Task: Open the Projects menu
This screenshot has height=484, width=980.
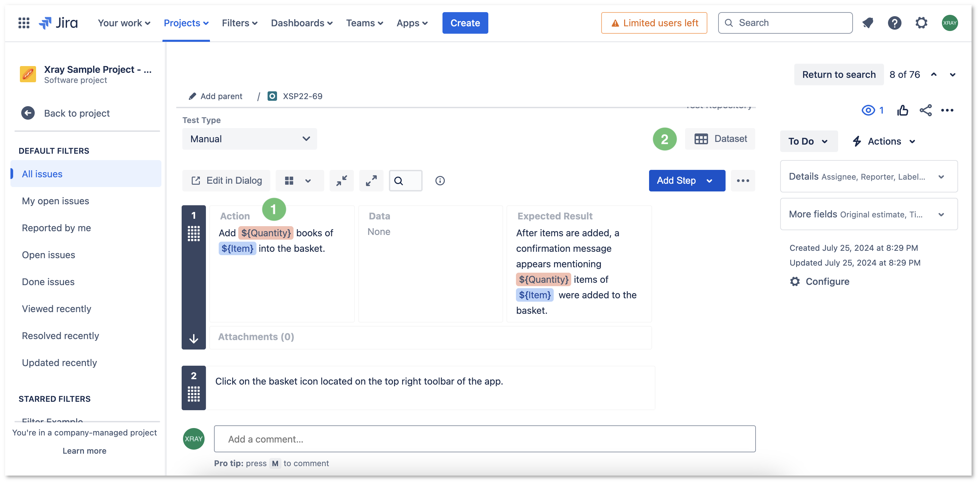Action: (186, 23)
